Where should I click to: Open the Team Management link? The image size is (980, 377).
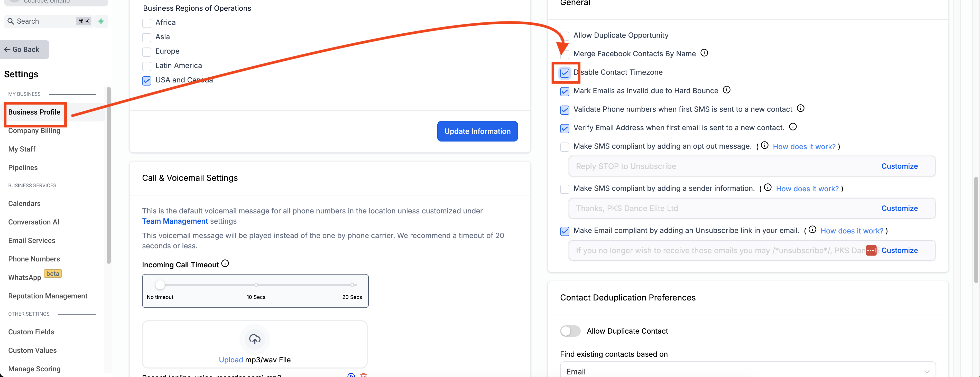click(175, 221)
